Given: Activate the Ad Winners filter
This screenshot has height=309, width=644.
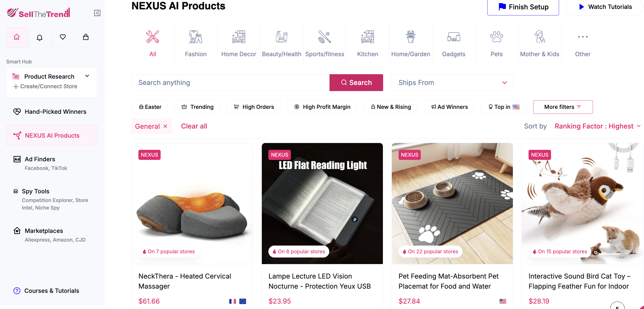Looking at the screenshot, I should [x=449, y=107].
